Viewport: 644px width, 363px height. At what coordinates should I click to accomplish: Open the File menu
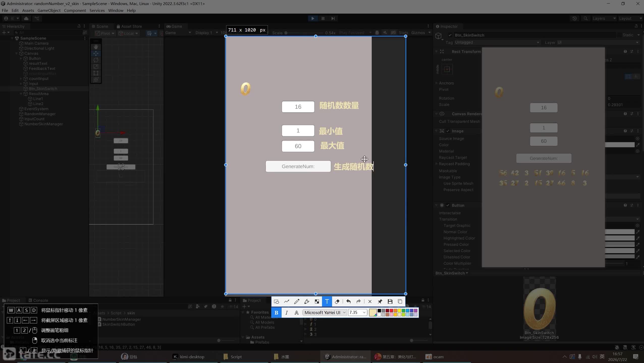point(5,10)
